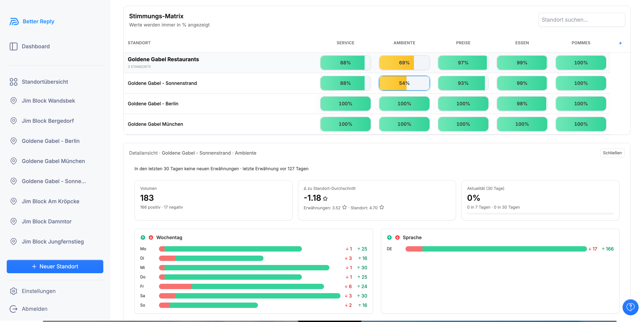Click the Standort suchen search field
The height and width of the screenshot is (322, 644).
click(581, 20)
